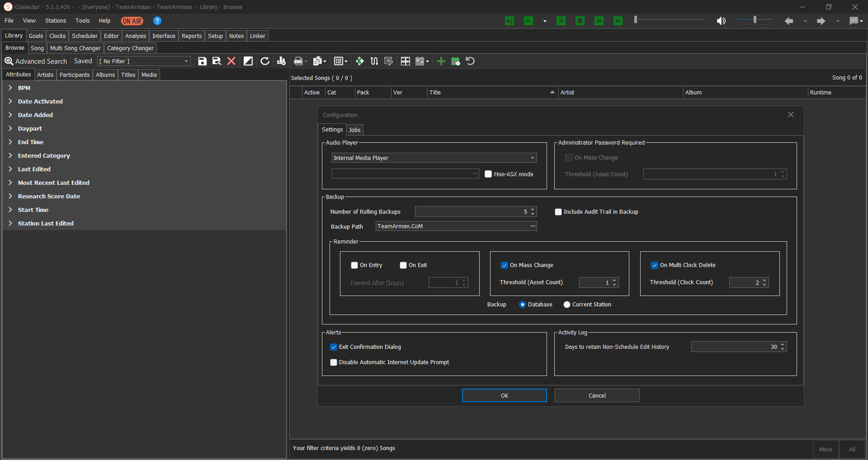
Task: Enable the On Exit reminder checkbox
Action: (x=403, y=265)
